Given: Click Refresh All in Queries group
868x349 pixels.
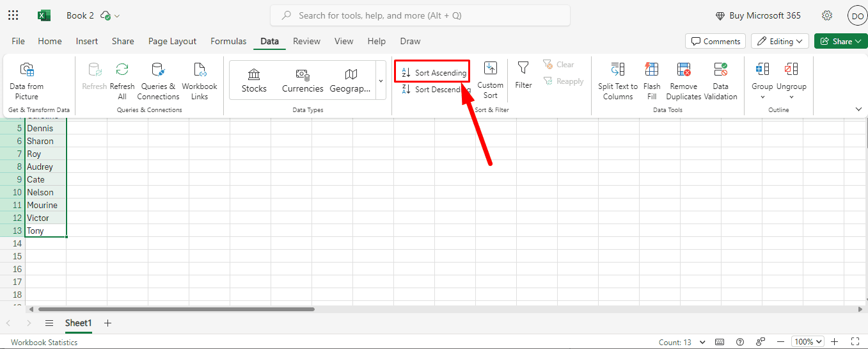Looking at the screenshot, I should click(x=122, y=81).
